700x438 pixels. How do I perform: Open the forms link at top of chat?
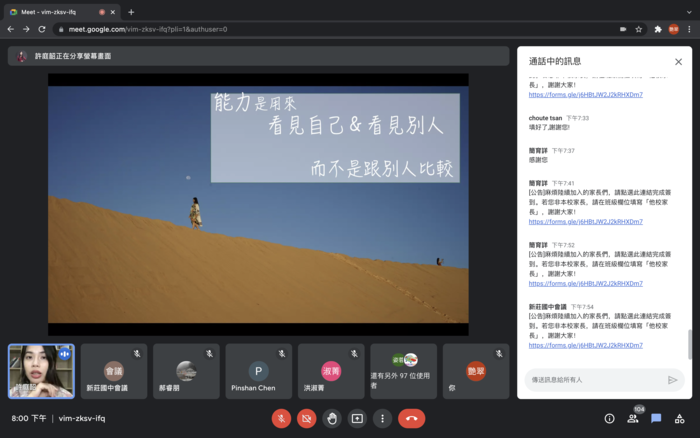586,95
